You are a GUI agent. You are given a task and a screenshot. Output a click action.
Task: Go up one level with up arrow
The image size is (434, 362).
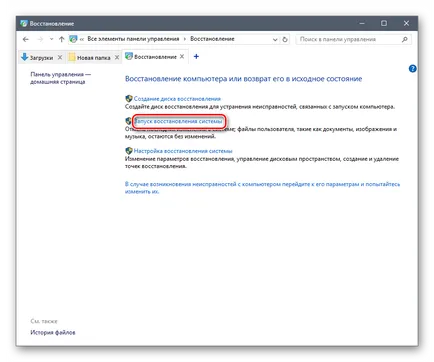[61, 39]
